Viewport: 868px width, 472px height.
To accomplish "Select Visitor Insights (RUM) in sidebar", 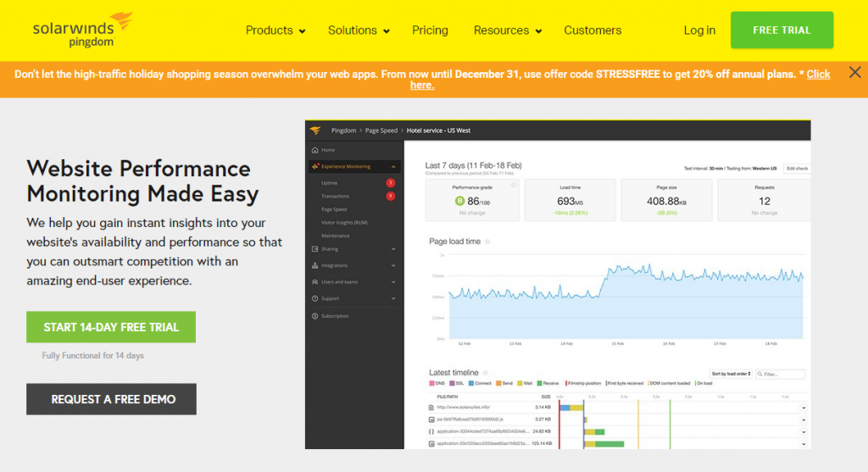I will click(344, 223).
